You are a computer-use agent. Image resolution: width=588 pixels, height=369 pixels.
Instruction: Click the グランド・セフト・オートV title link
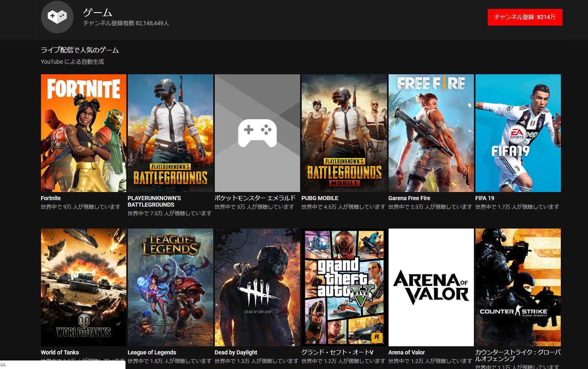[337, 352]
